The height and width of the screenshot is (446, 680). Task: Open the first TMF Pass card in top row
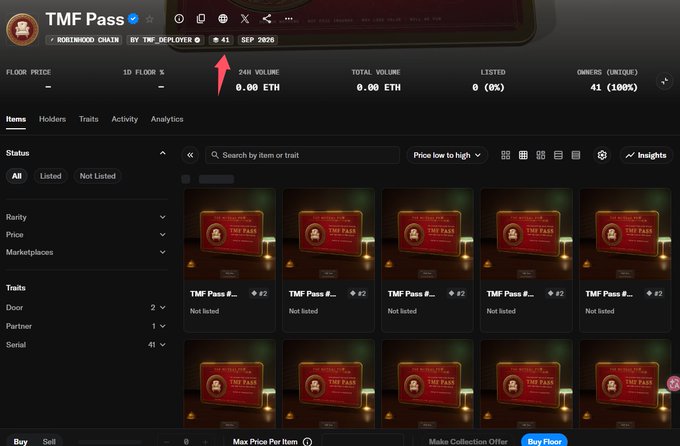pos(229,260)
